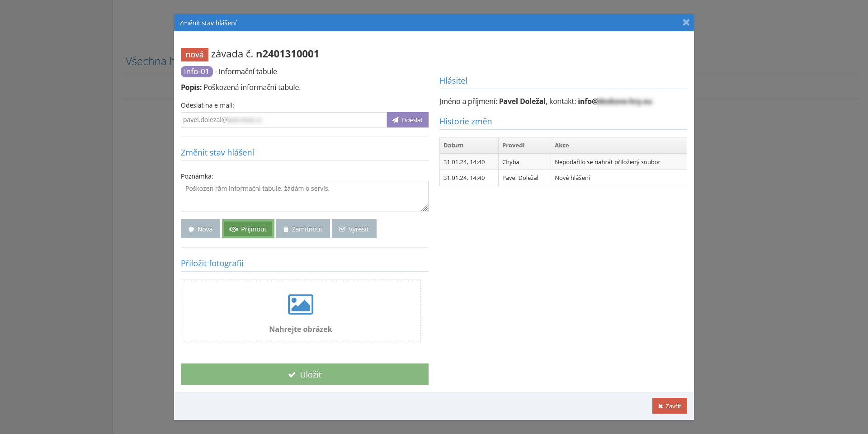The width and height of the screenshot is (868, 434).
Task: Select the Přijmout status button
Action: click(248, 229)
